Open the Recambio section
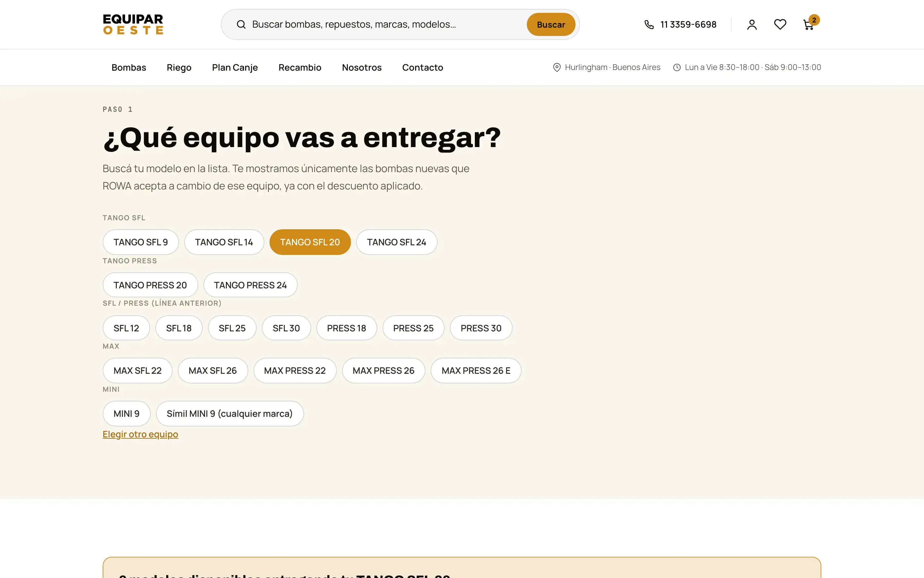The width and height of the screenshot is (924, 578). (300, 67)
